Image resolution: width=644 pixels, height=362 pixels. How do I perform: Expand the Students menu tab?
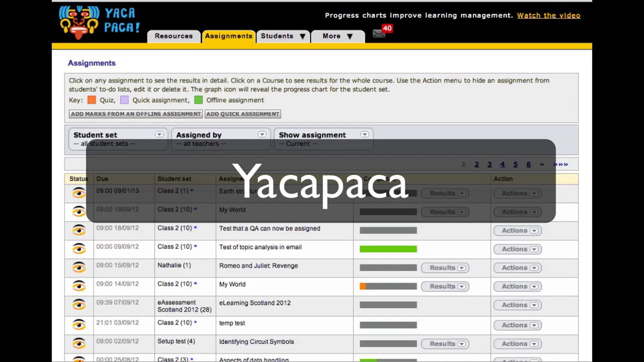pos(283,36)
